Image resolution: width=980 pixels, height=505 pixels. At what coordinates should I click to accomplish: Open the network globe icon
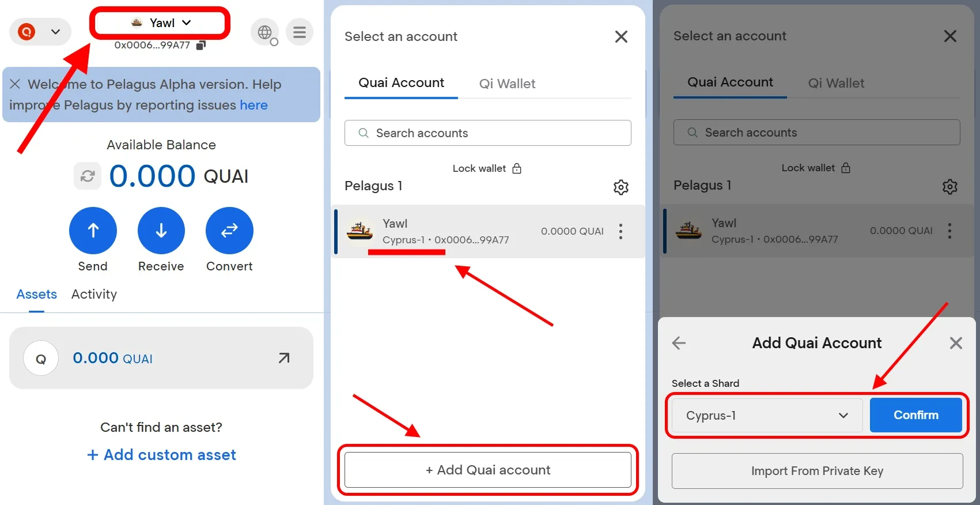coord(265,32)
